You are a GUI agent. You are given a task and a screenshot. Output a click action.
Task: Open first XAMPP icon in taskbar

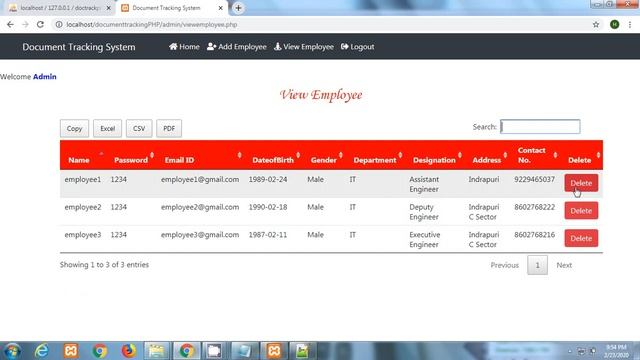tap(71, 351)
